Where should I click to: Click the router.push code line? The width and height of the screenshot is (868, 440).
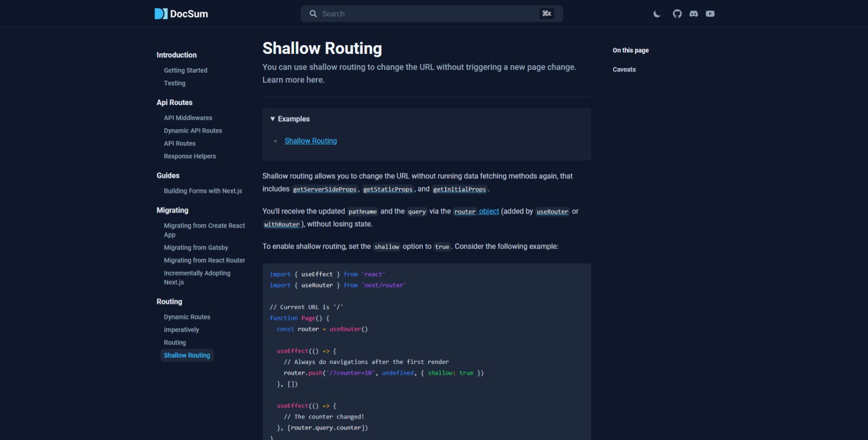click(384, 373)
